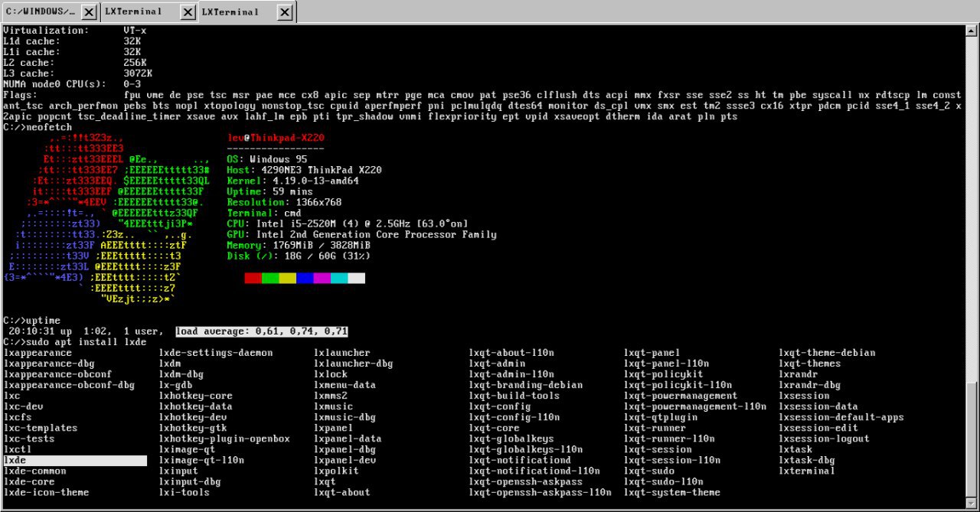980x512 pixels.
Task: Click the Kernel 4.19.0-13-amd64 line
Action: tap(293, 181)
